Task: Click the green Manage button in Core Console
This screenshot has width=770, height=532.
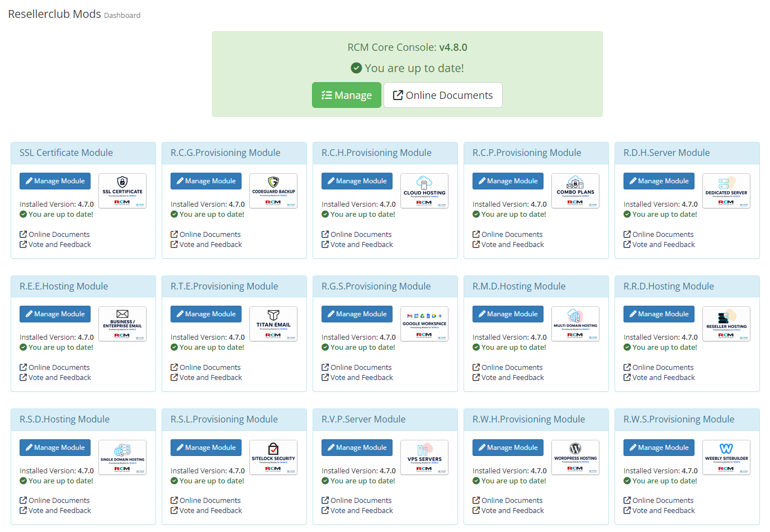Action: [x=347, y=95]
